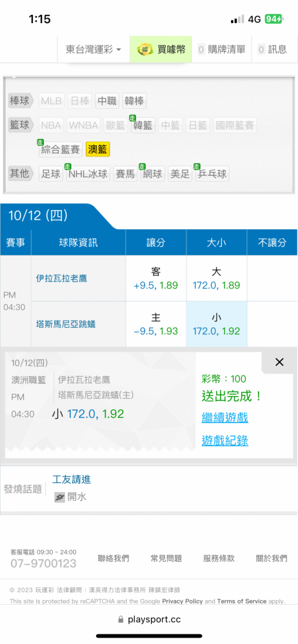Open the 工友請進 hot topic

[72, 479]
